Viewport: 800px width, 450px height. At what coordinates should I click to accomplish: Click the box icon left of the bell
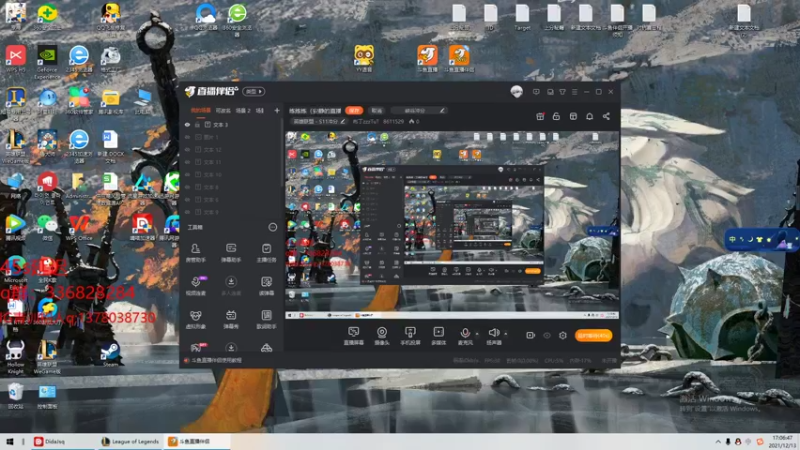(x=573, y=116)
